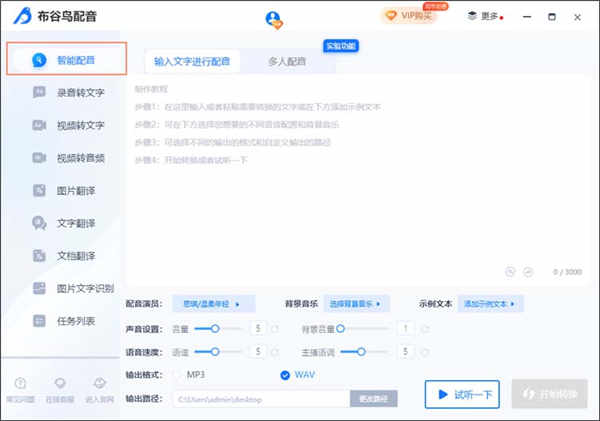
Task: Show the 任务列表 task list
Action: [x=64, y=321]
